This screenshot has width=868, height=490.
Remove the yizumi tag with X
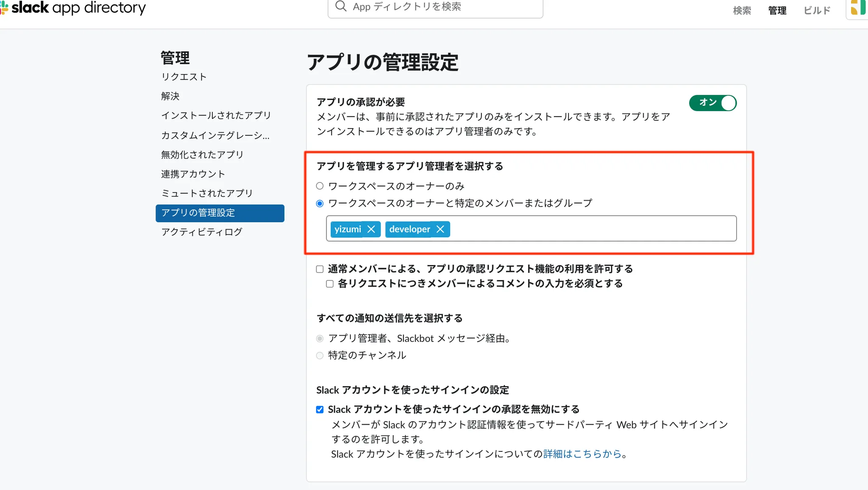[x=371, y=229]
